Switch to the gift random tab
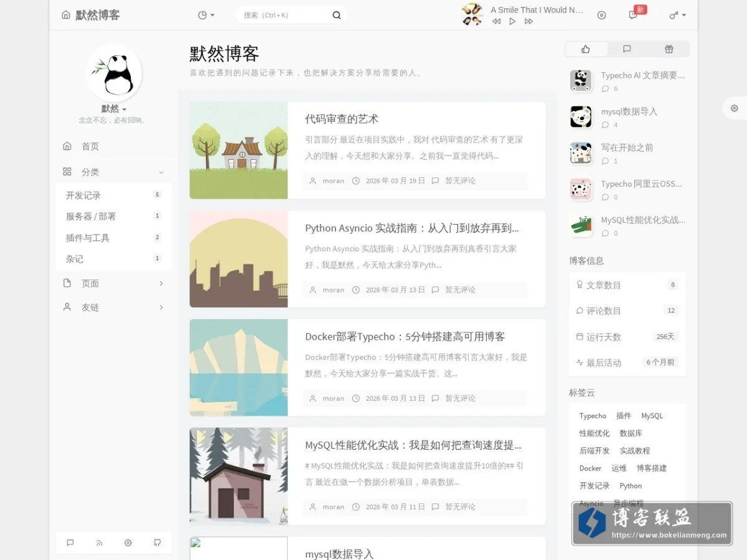747x560 pixels. (x=669, y=49)
